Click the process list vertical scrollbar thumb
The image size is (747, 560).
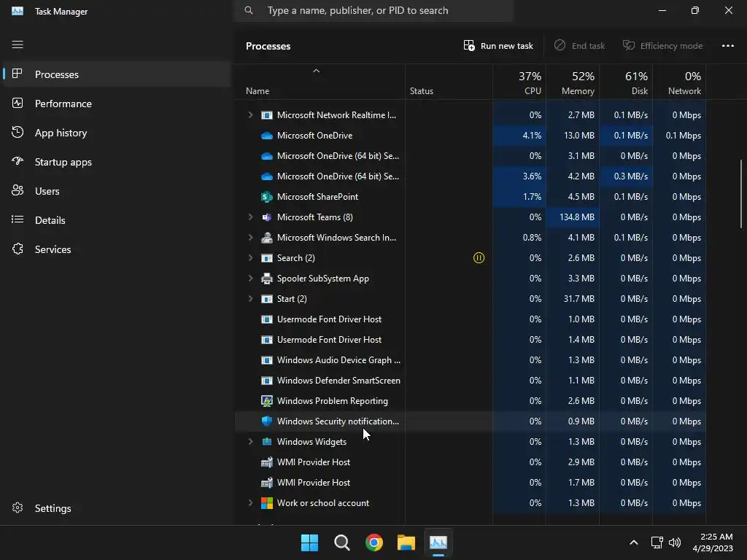(741, 194)
